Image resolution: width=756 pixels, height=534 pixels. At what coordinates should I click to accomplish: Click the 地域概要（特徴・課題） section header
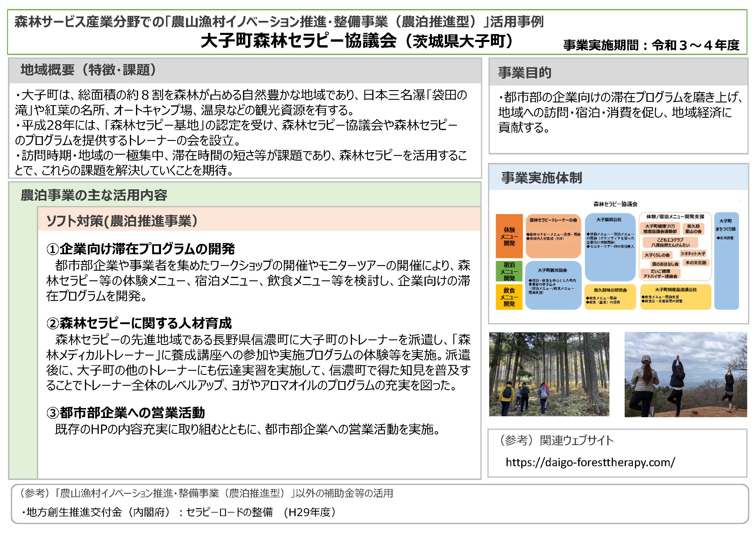(x=245, y=70)
